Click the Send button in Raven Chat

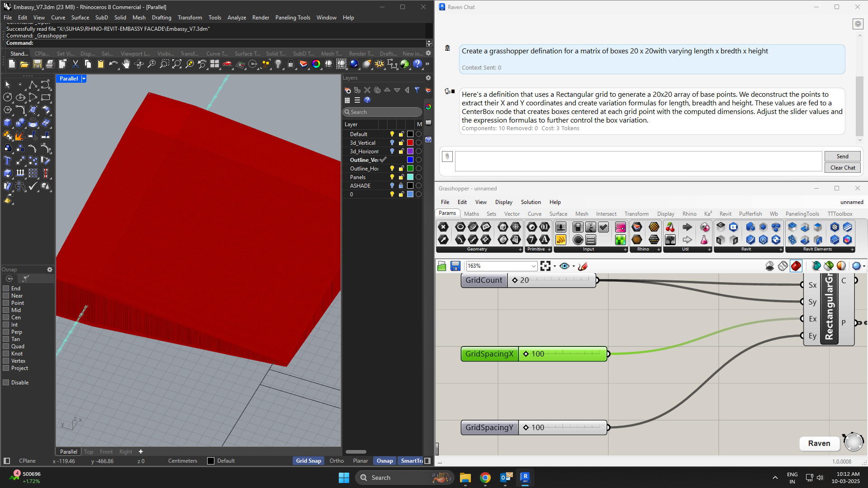click(x=842, y=156)
